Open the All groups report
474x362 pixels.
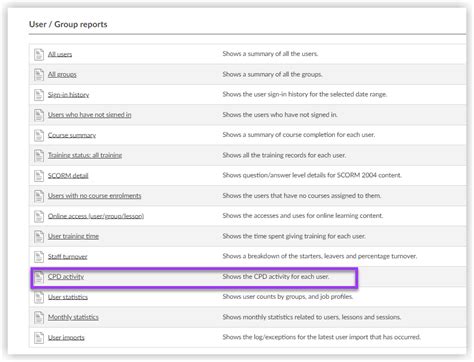pyautogui.click(x=62, y=75)
